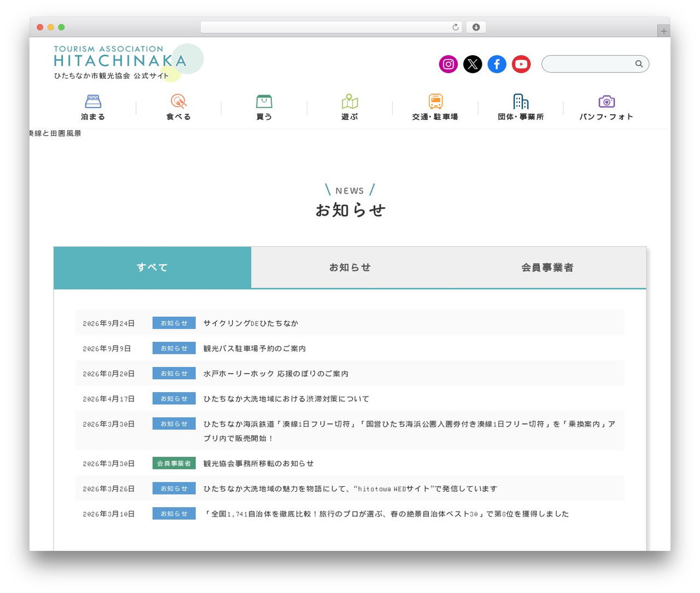Screen dimensions: 700x593
Task: Open news item サイクリングDEひたちなか
Action: [x=251, y=323]
